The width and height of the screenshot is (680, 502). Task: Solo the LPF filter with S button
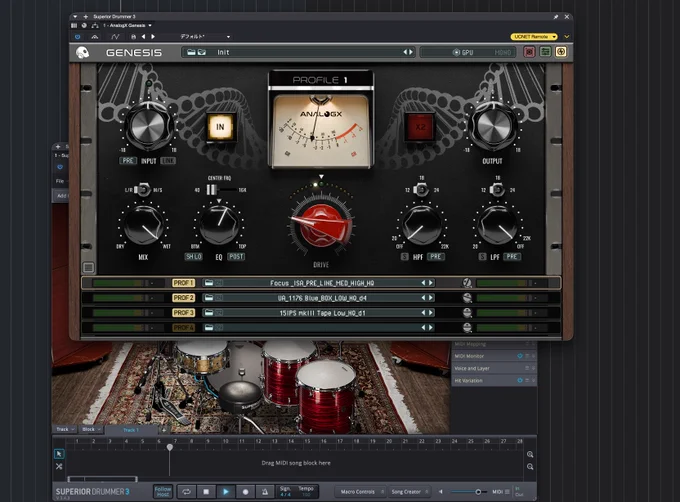click(x=482, y=257)
